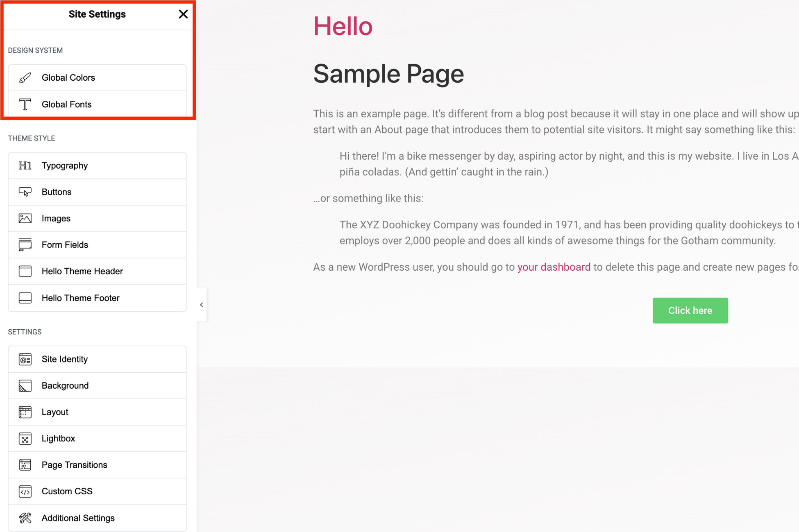Click the Page Transitions icon

[x=25, y=465]
